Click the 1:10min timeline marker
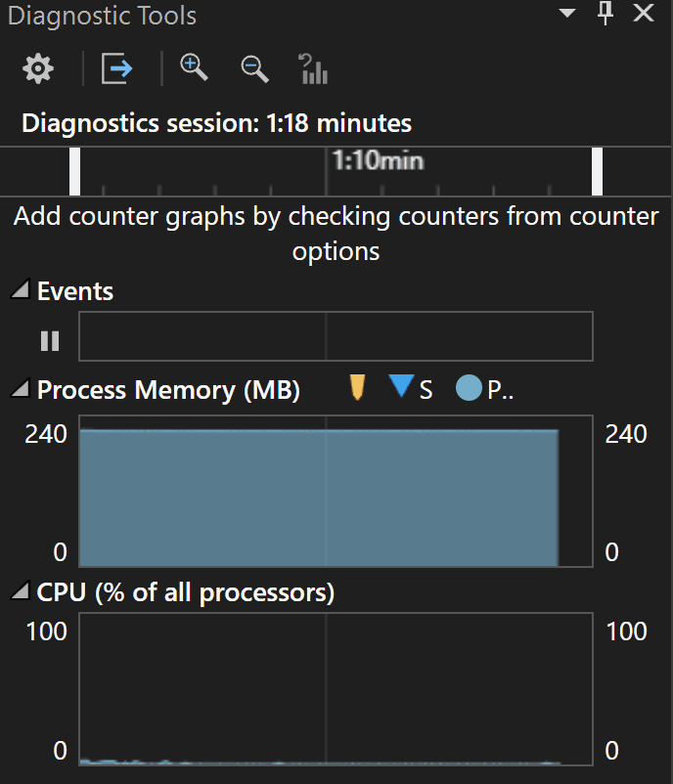Screen dimensions: 673x784 [x=379, y=161]
